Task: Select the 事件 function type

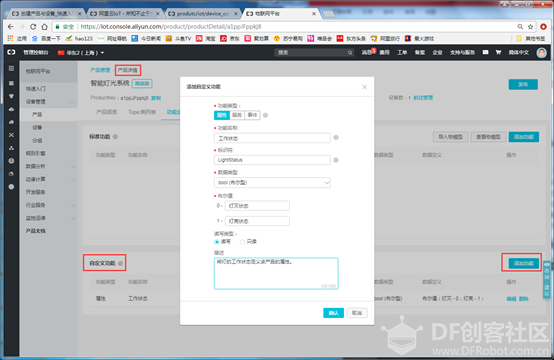Action: (252, 115)
